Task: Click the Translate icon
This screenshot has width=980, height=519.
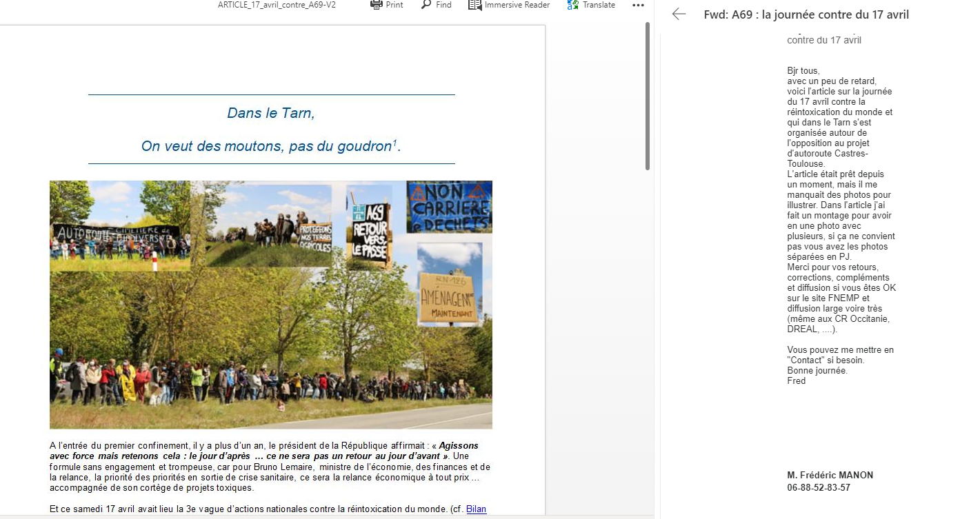Action: click(x=572, y=5)
